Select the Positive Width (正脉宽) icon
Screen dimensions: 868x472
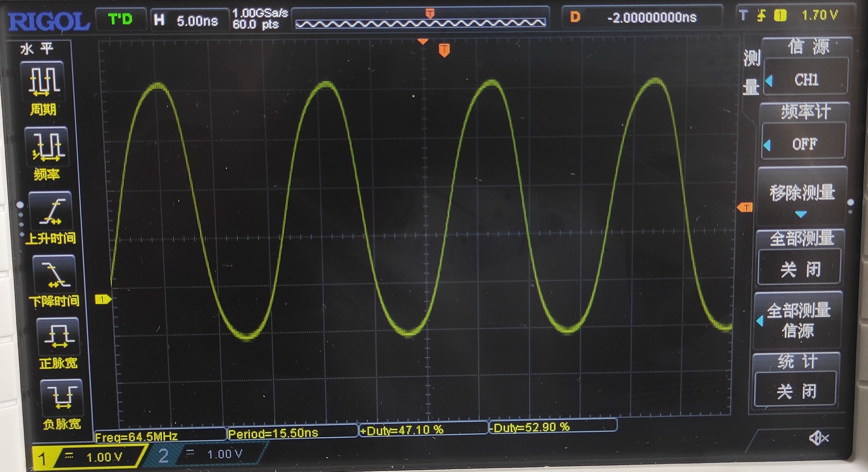pyautogui.click(x=58, y=337)
